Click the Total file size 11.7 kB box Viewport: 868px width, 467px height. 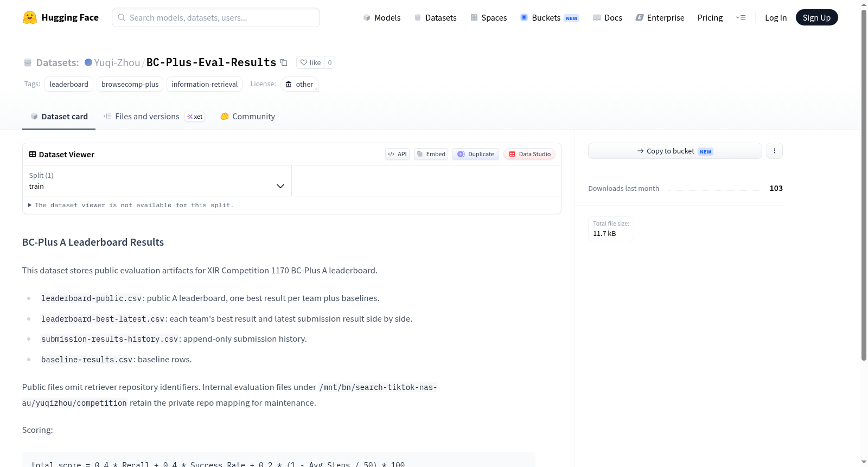tap(611, 229)
